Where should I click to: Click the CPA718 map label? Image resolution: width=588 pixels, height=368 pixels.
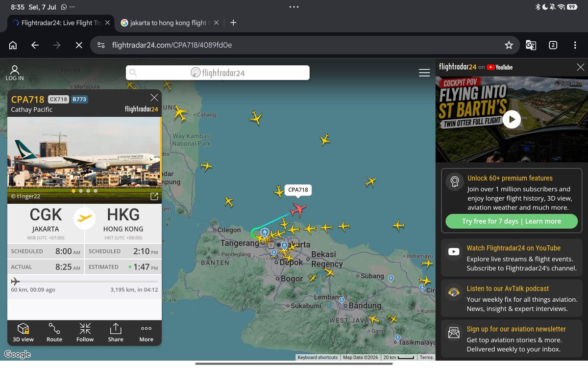point(298,190)
